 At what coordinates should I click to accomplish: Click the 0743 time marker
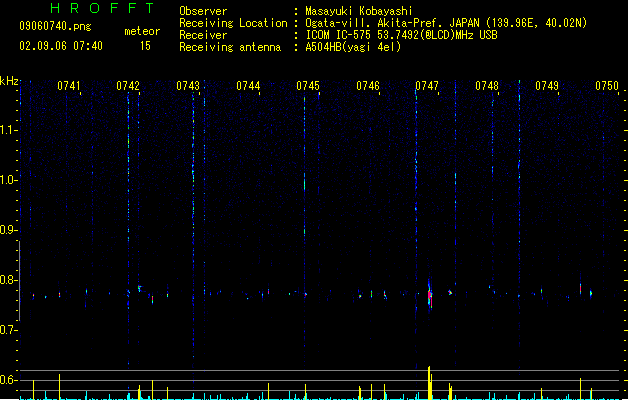(188, 86)
